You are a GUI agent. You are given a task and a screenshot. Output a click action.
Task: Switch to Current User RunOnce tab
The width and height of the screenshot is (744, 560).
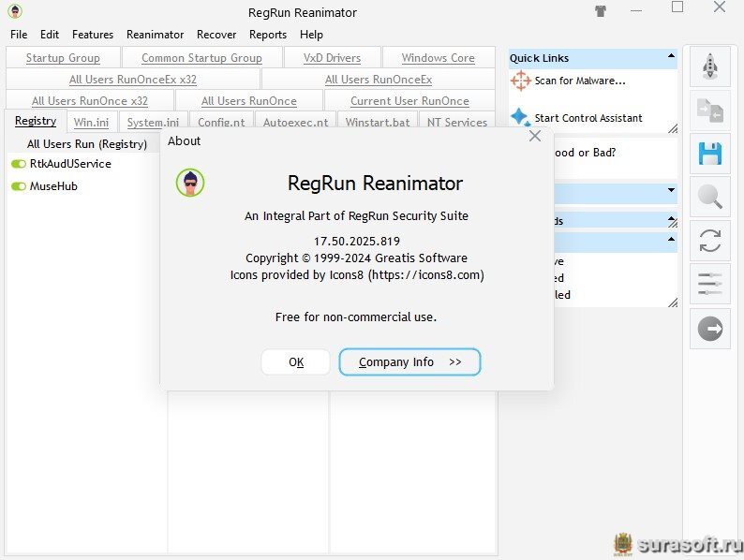coord(409,101)
